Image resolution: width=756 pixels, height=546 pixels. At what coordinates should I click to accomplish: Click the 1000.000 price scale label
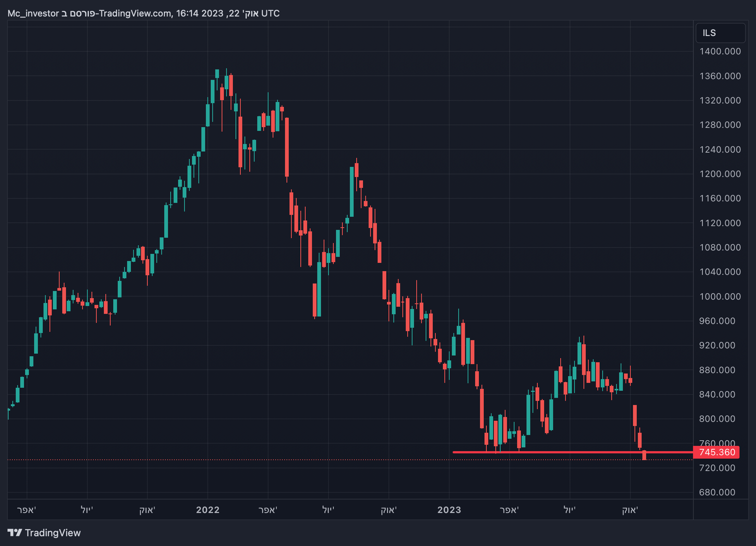[x=720, y=296]
